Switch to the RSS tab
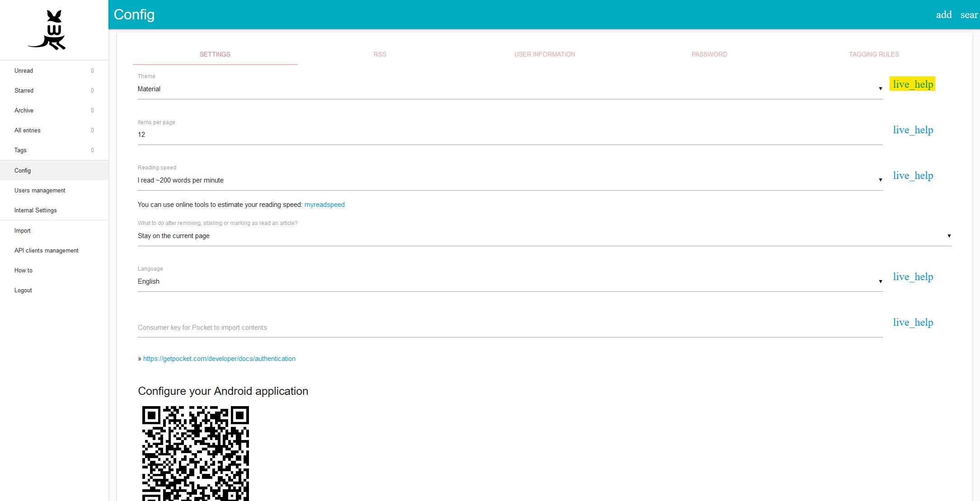980x501 pixels. (x=380, y=54)
